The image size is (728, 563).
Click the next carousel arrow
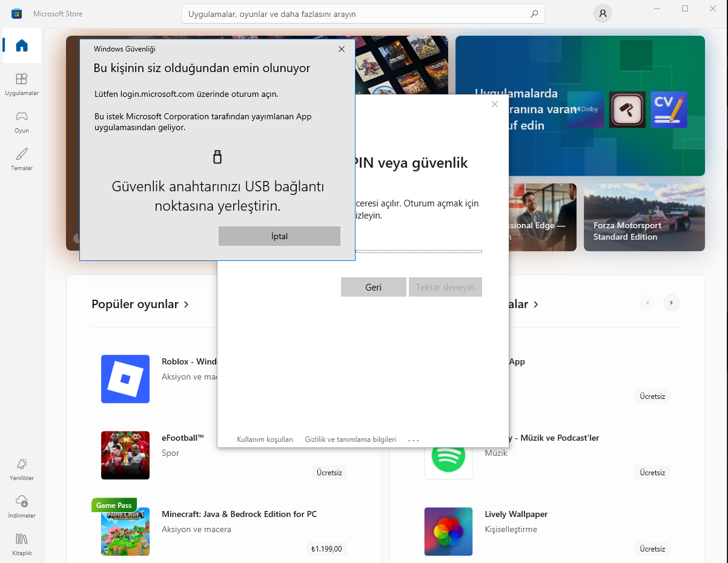[x=672, y=303]
